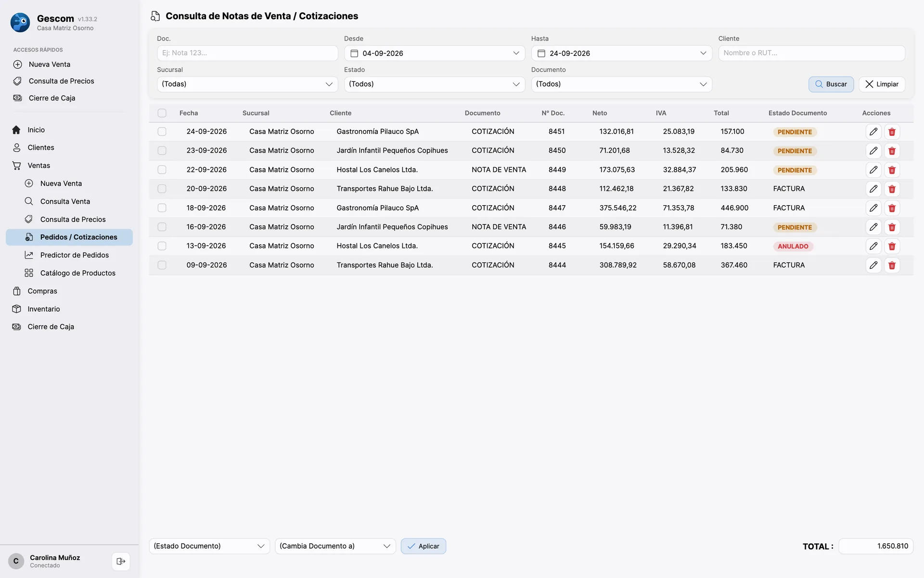924x578 pixels.
Task: Edit document 8451 with pencil icon
Action: pyautogui.click(x=873, y=131)
